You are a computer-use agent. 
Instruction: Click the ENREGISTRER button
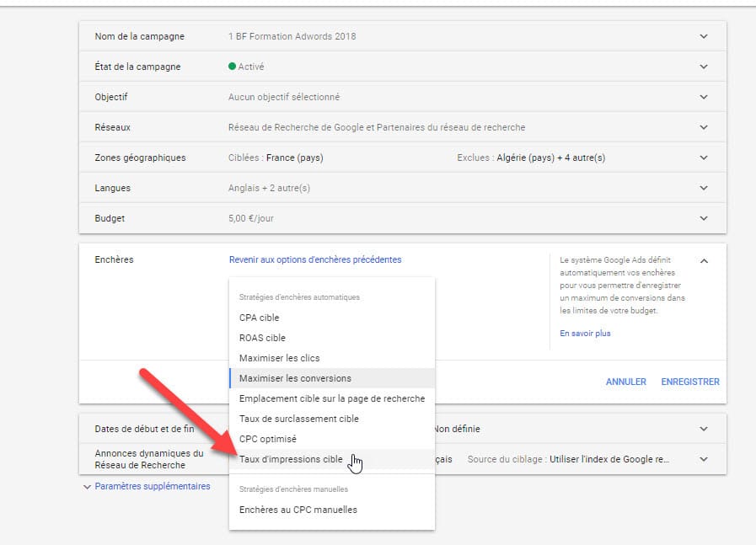coord(690,382)
